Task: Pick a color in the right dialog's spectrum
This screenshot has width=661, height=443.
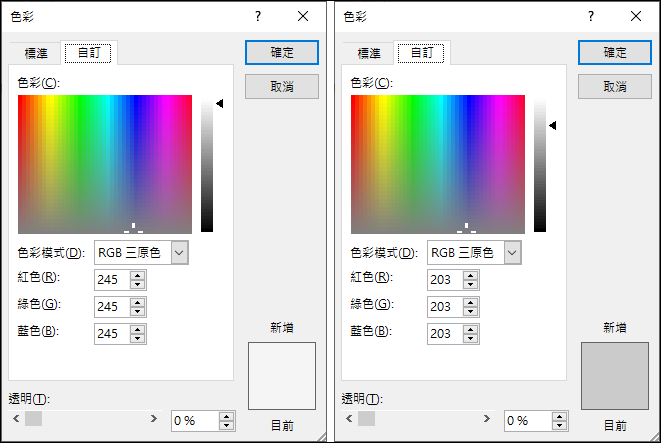Action: coord(438,164)
